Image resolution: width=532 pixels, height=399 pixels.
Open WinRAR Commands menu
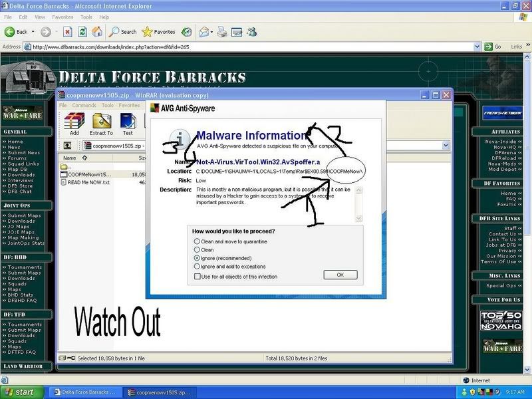[x=84, y=105]
